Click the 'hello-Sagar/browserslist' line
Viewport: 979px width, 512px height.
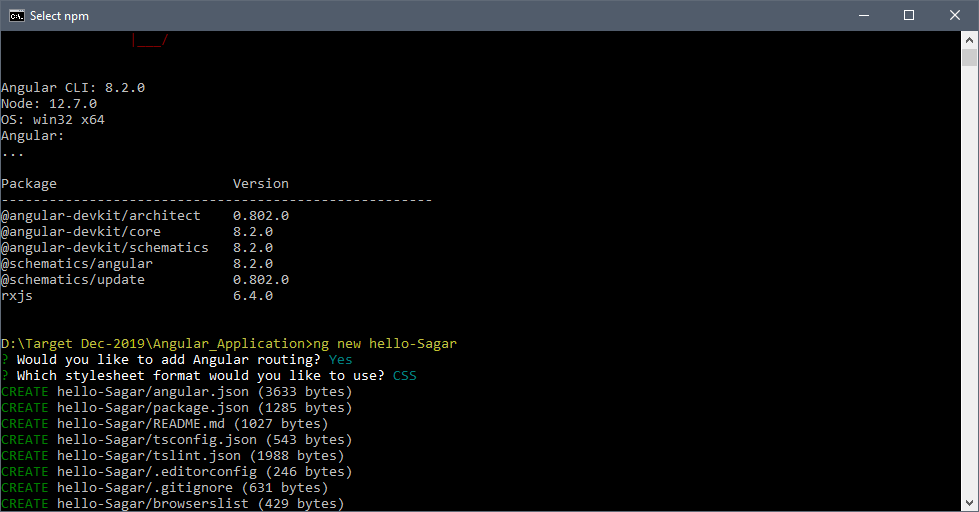point(173,504)
